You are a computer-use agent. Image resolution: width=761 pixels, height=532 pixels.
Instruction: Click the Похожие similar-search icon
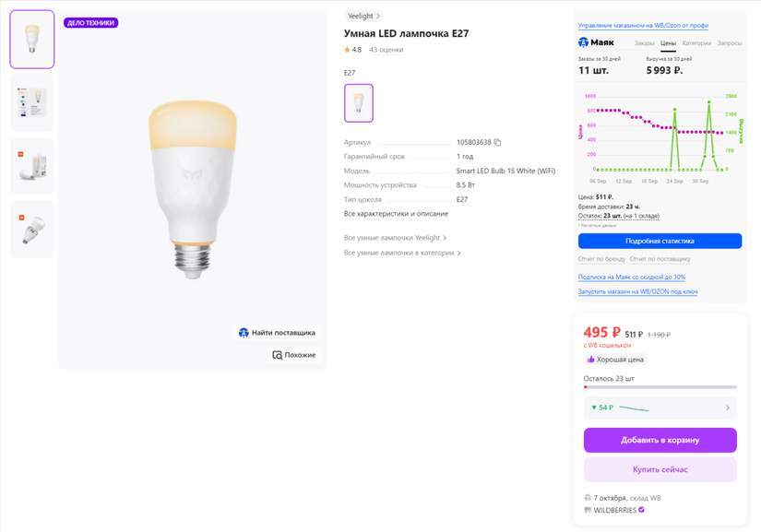click(x=277, y=355)
